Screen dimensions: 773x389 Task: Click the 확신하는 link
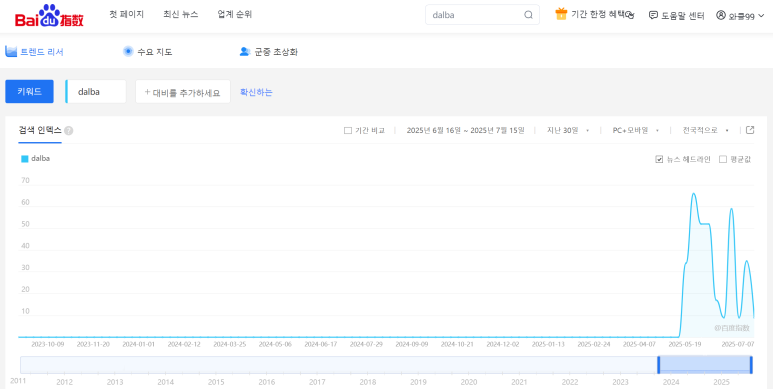(256, 92)
